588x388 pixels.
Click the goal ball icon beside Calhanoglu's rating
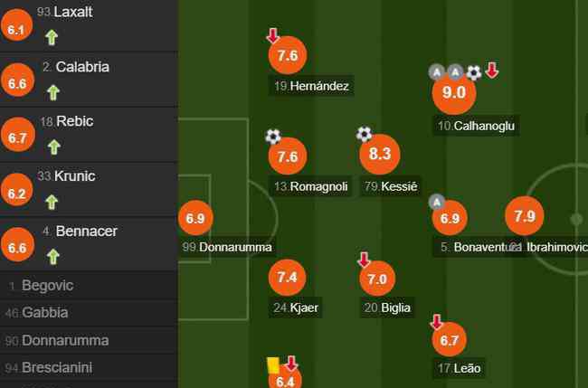point(474,72)
